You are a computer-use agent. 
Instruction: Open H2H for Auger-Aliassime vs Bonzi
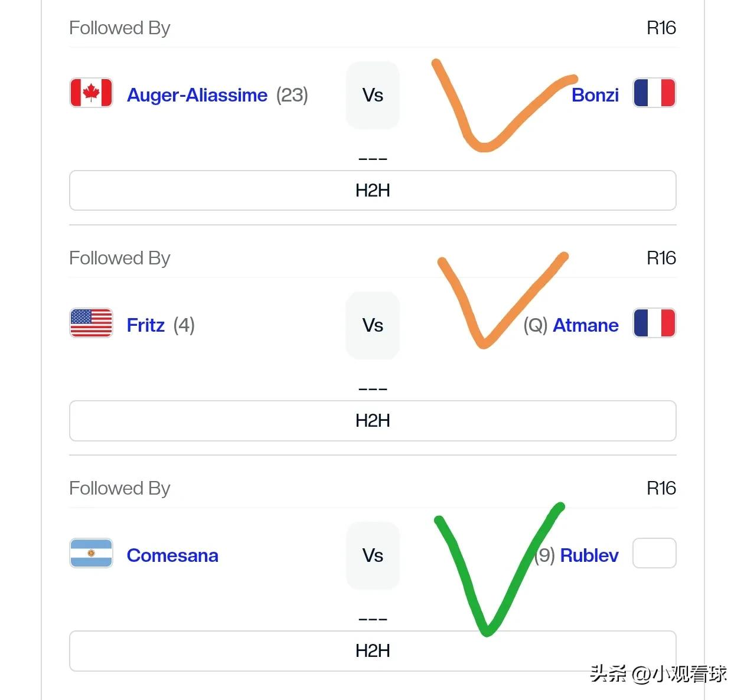click(x=373, y=191)
